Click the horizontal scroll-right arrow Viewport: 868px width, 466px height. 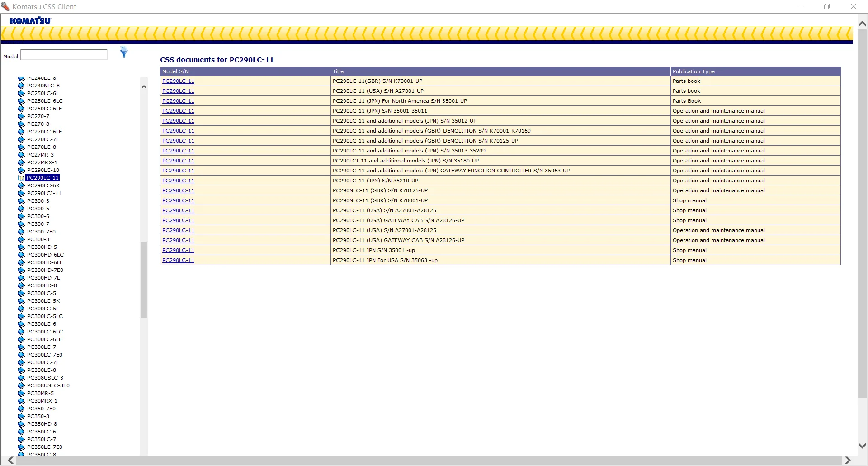[848, 461]
